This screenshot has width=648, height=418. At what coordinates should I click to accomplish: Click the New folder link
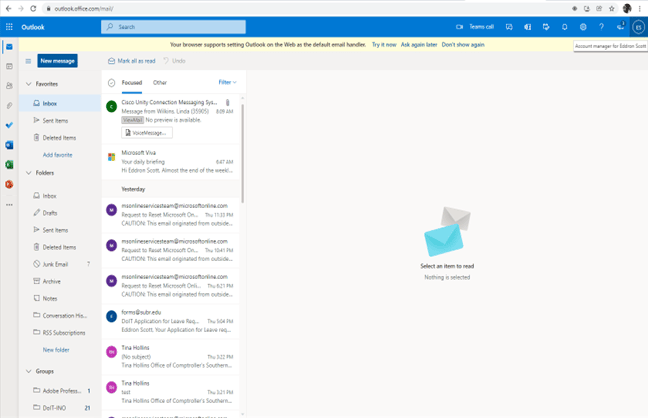click(56, 350)
